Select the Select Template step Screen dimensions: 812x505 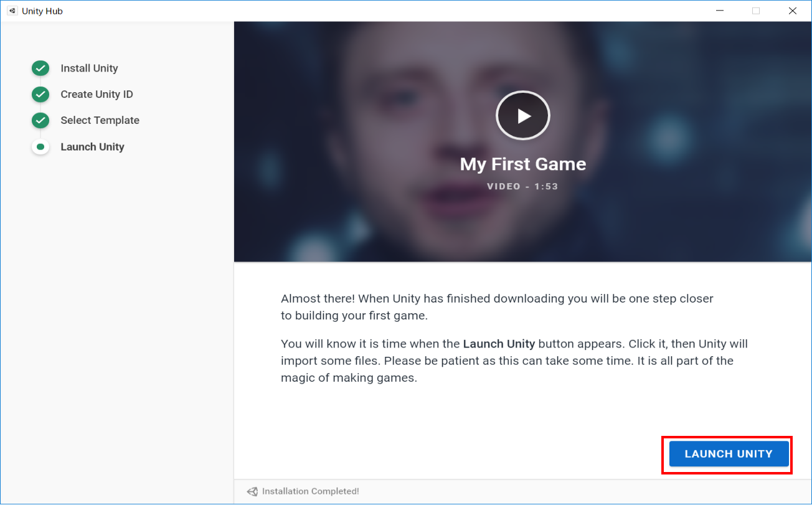coord(100,120)
